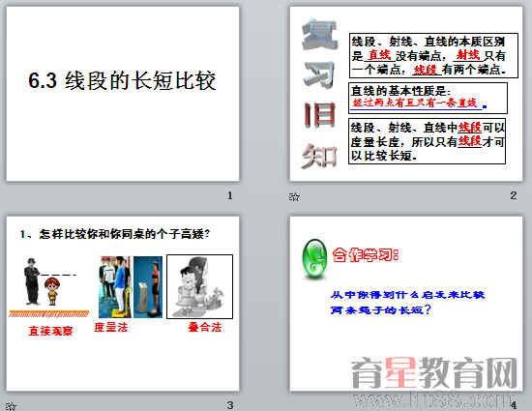The width and height of the screenshot is (532, 411).
Task: Click the 3D 复 character art
Action: [319, 34]
